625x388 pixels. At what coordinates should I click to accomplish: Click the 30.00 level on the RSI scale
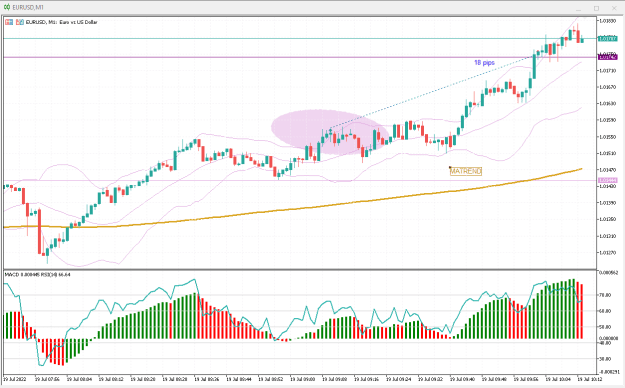point(605,359)
